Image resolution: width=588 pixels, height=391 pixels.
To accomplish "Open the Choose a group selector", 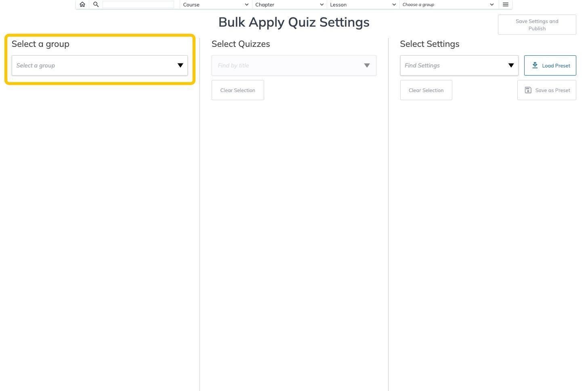I will click(449, 4).
